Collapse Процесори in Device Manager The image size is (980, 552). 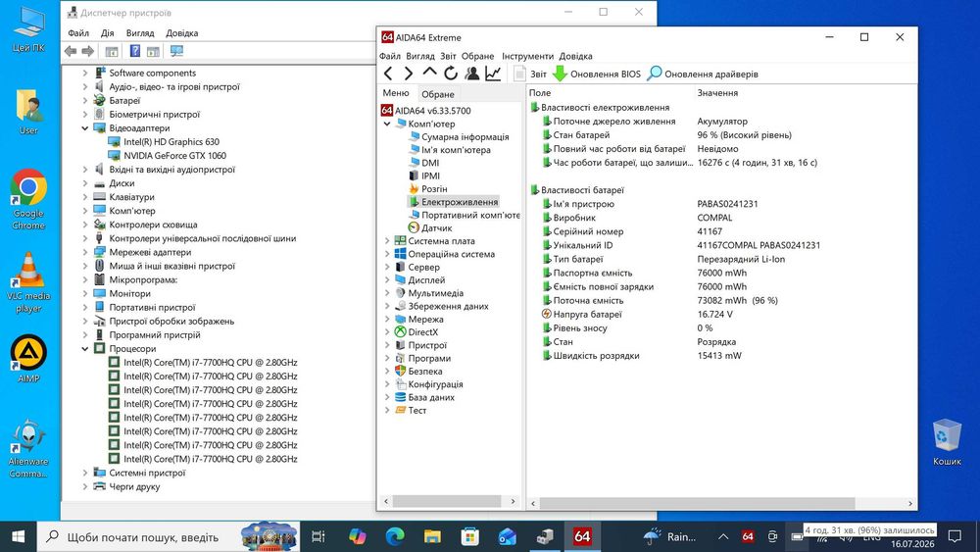(85, 349)
